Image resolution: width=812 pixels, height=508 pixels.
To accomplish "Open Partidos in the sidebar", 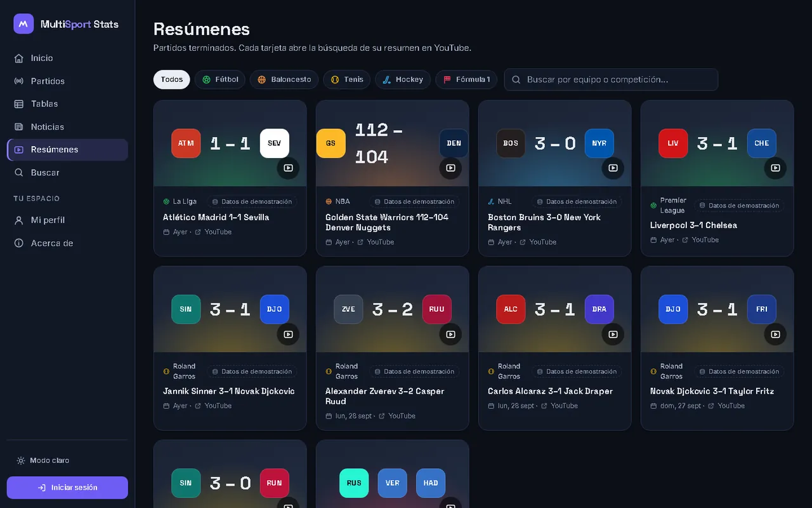I will (67, 81).
